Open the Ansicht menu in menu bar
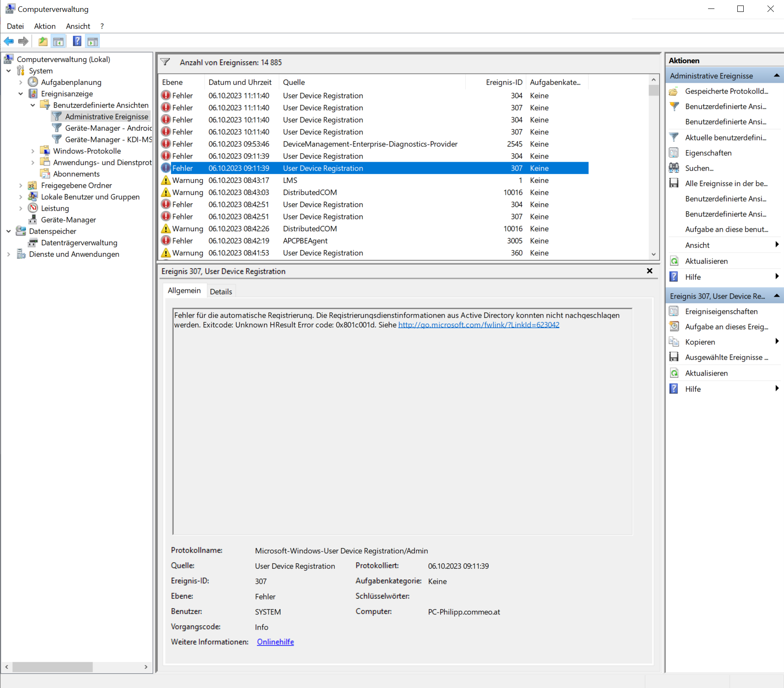The image size is (784, 688). pos(78,26)
